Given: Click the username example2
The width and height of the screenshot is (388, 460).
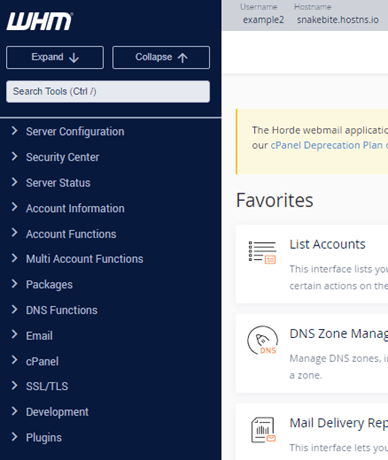Looking at the screenshot, I should [x=263, y=20].
